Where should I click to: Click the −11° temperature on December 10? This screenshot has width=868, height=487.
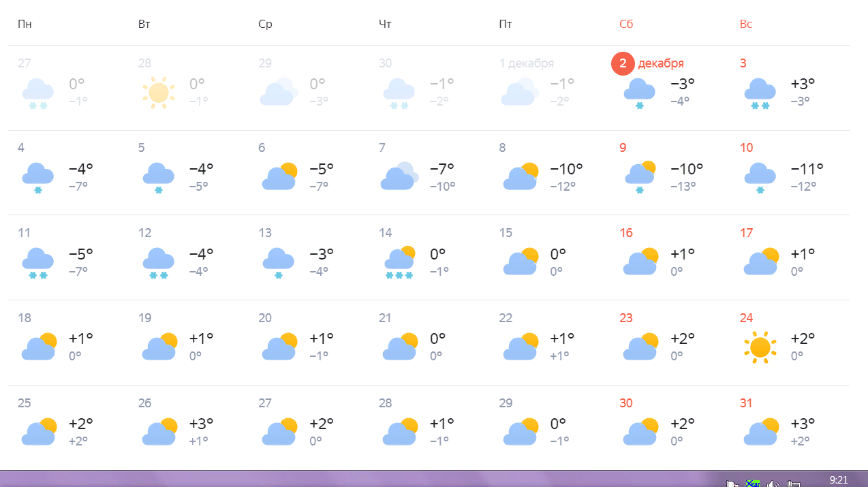point(807,168)
